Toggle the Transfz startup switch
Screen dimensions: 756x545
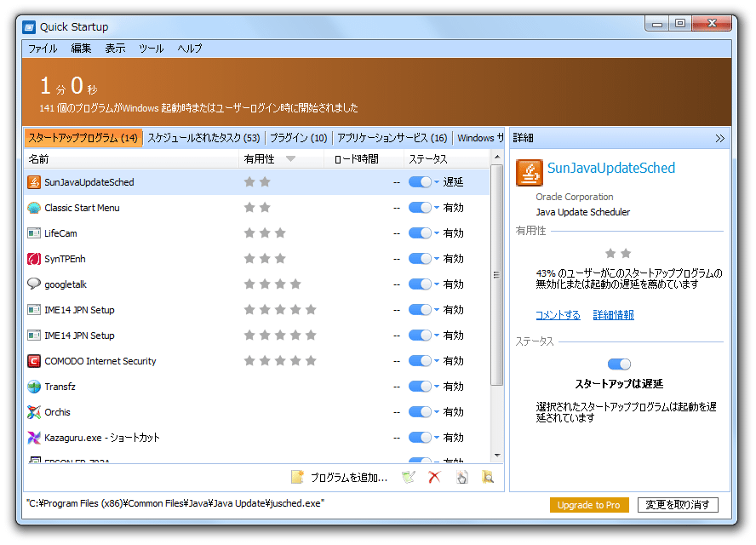420,387
